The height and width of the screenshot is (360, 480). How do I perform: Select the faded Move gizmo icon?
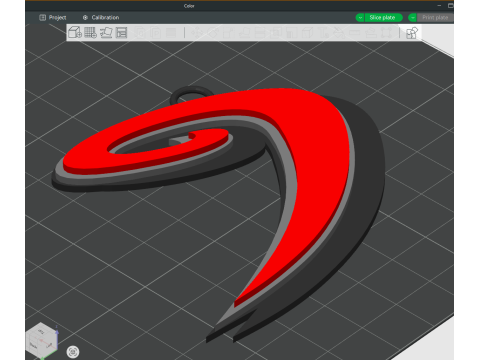pyautogui.click(x=197, y=32)
